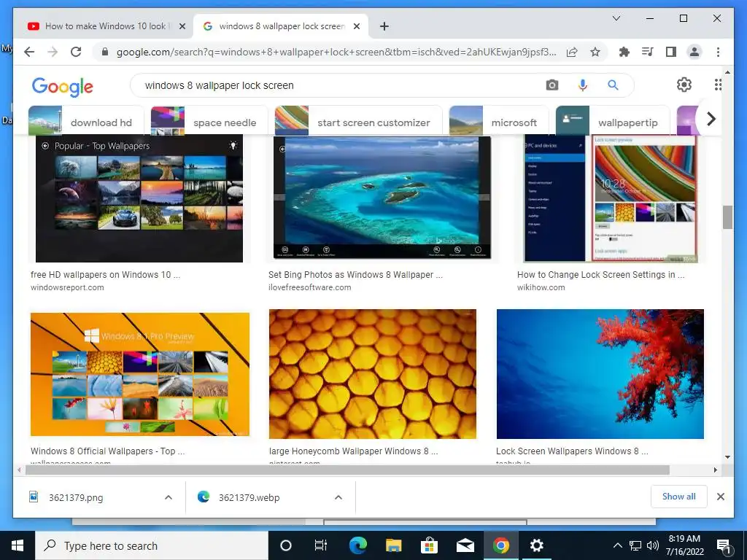Open File Explorer from the taskbar

[x=393, y=545]
